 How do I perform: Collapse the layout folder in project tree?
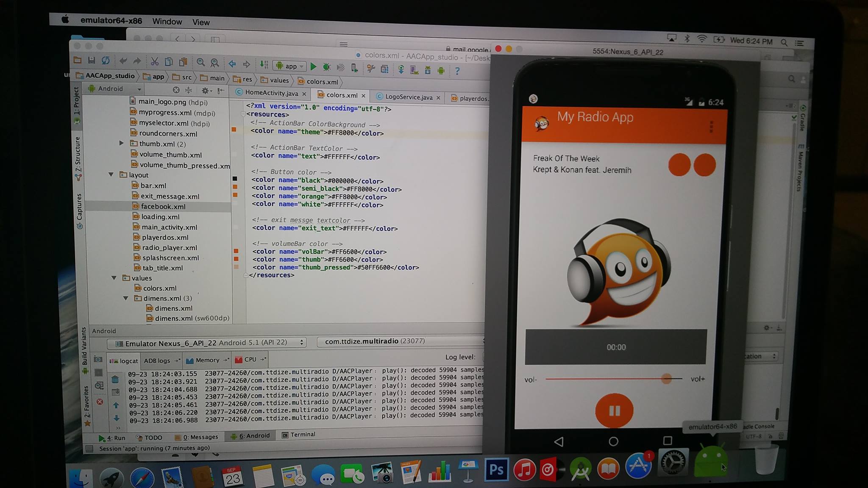click(x=111, y=175)
